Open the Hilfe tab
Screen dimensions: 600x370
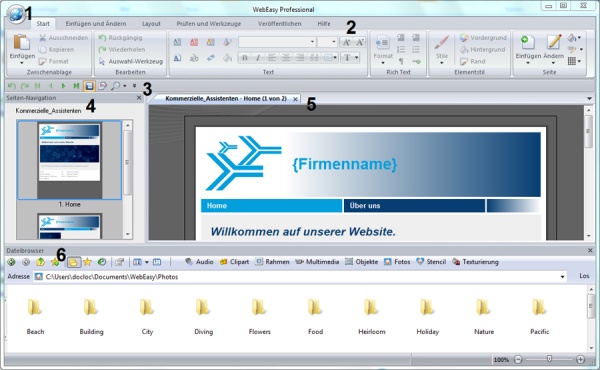click(324, 24)
